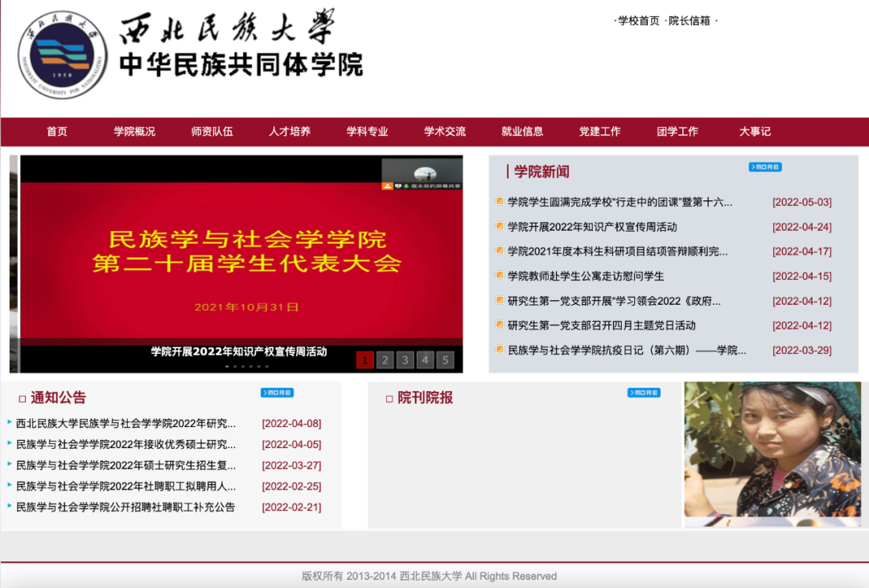Click MORE button beside 院刊院报
Viewport: 869px width, 588px height.
point(644,393)
